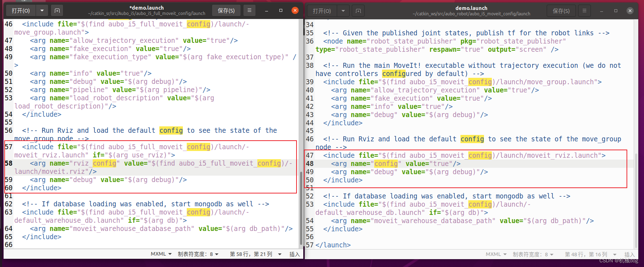Open hamburger menu in left window
This screenshot has width=644, height=267.
[249, 11]
